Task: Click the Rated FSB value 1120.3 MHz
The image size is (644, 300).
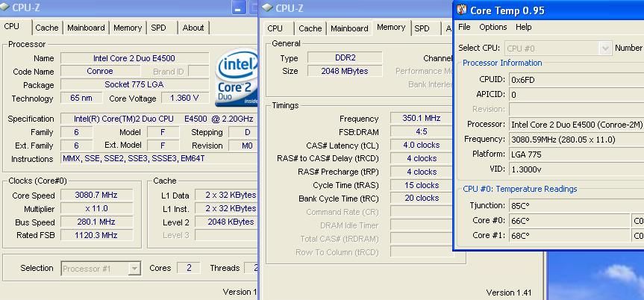Action: click(x=96, y=235)
